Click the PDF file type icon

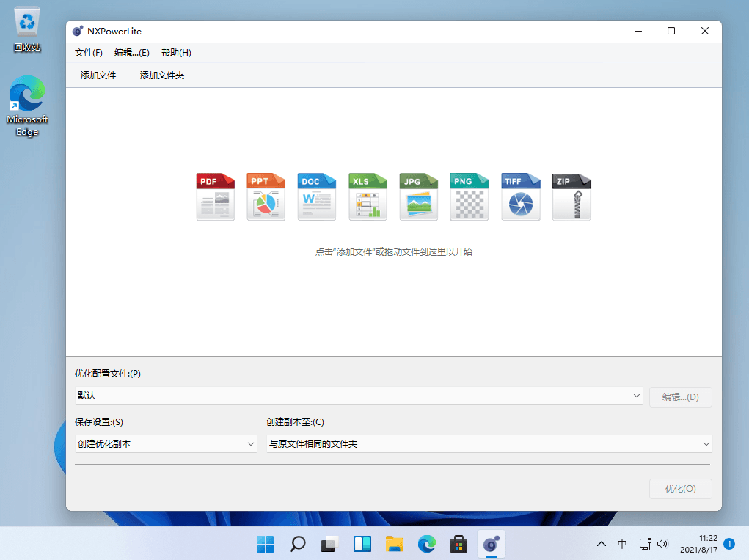click(216, 196)
